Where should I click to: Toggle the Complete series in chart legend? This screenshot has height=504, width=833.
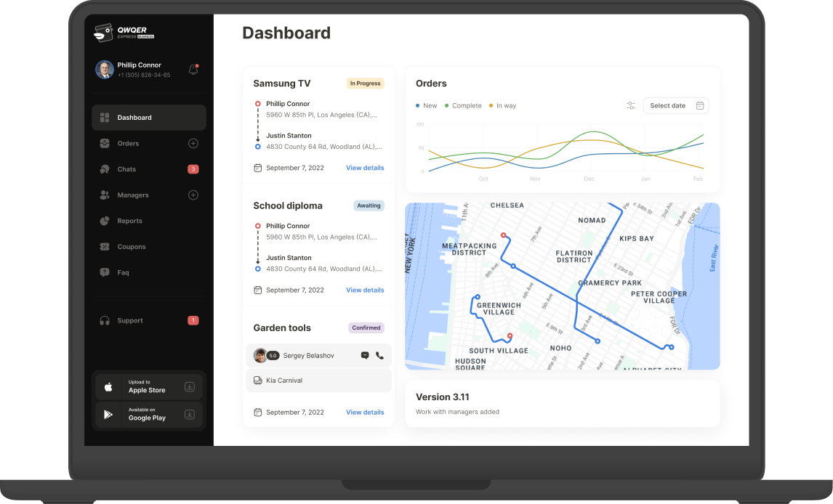point(463,106)
